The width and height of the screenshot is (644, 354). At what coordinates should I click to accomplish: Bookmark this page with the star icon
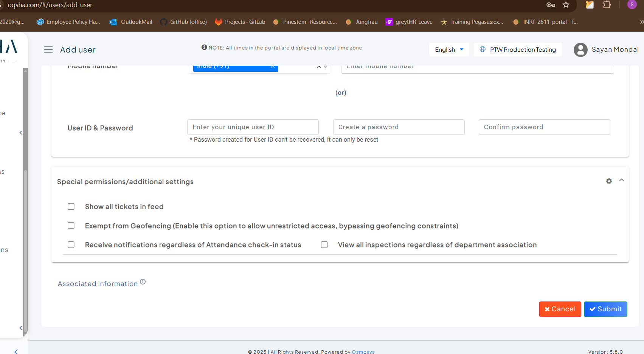[x=566, y=5]
